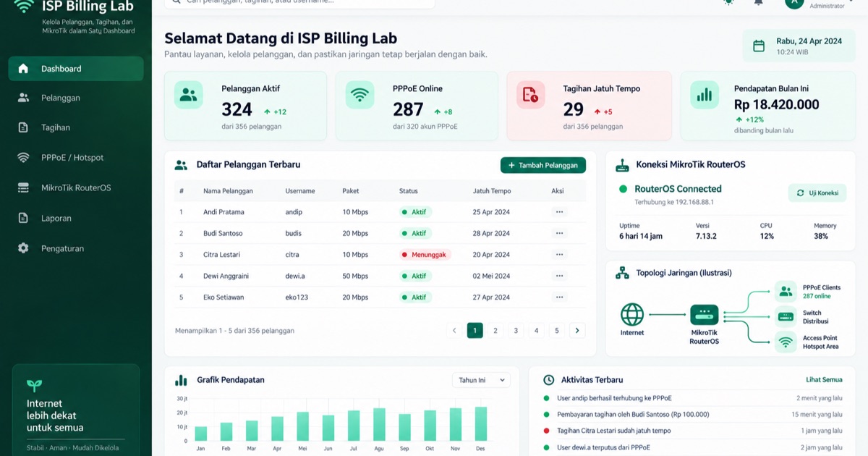Click the Access Point Hotspot icon
This screenshot has height=456, width=868.
(786, 342)
